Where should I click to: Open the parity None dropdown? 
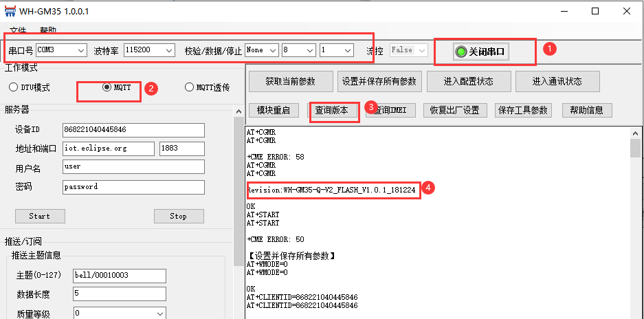click(272, 50)
